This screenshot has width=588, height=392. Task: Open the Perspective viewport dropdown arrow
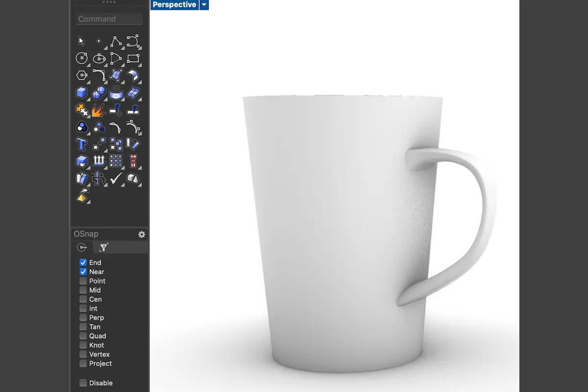tap(204, 5)
